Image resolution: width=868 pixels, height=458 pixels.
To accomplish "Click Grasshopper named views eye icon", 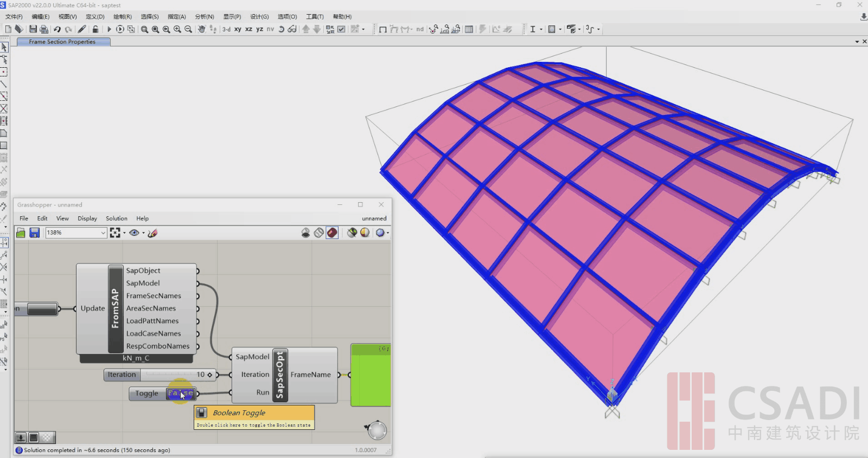I will 134,233.
